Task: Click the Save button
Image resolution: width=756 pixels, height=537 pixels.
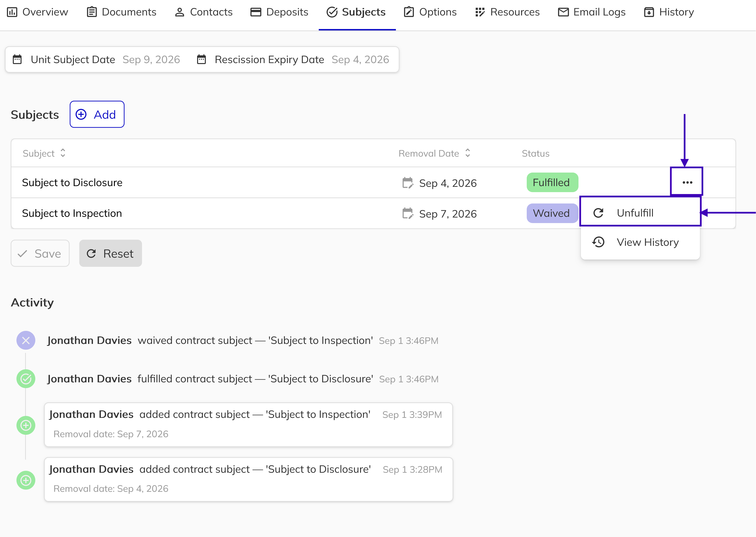Action: coord(40,254)
